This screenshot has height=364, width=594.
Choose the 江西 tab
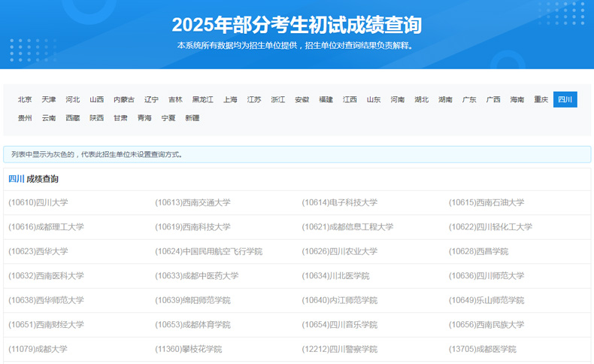350,99
